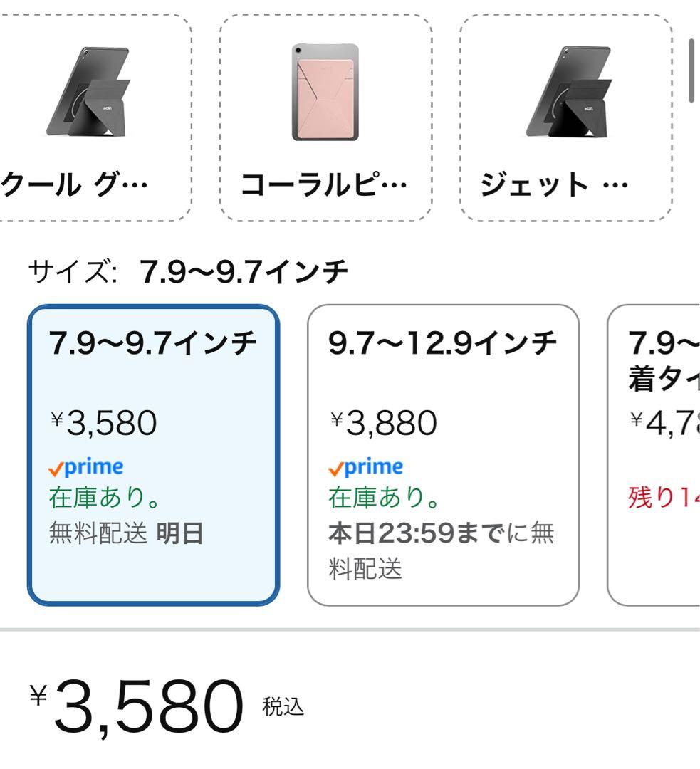Click the ¥3,880 price text
This screenshot has height=769, width=700.
(382, 422)
